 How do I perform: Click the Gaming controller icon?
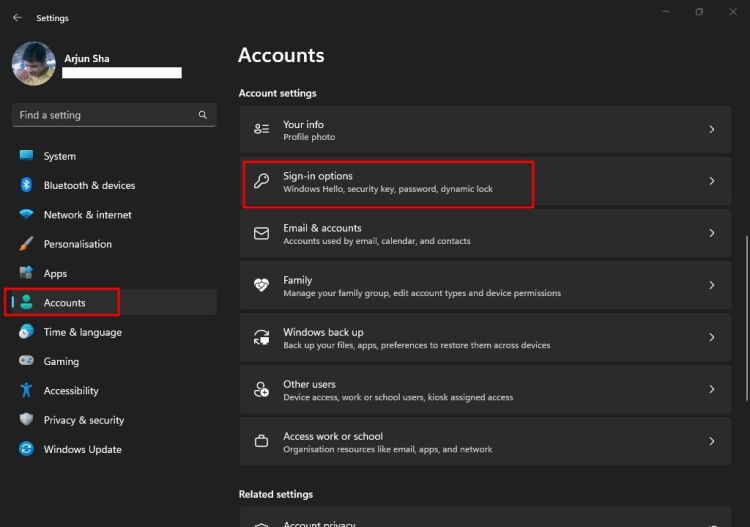click(26, 361)
